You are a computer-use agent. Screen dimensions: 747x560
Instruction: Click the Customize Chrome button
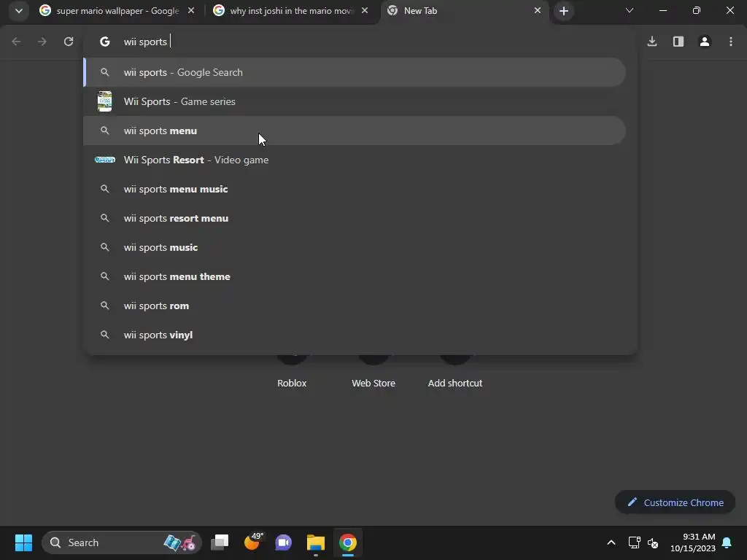coord(675,502)
